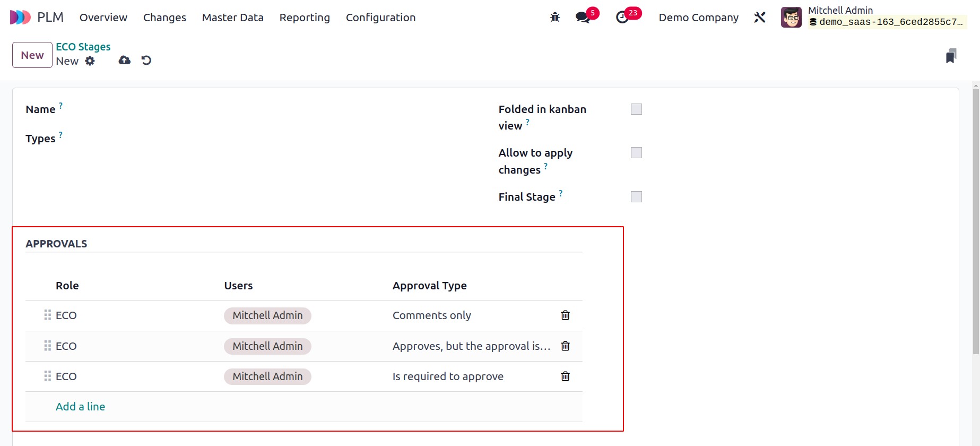Click the Mitchell Admin tag in the Comments only row
The height and width of the screenshot is (446, 980).
point(267,315)
